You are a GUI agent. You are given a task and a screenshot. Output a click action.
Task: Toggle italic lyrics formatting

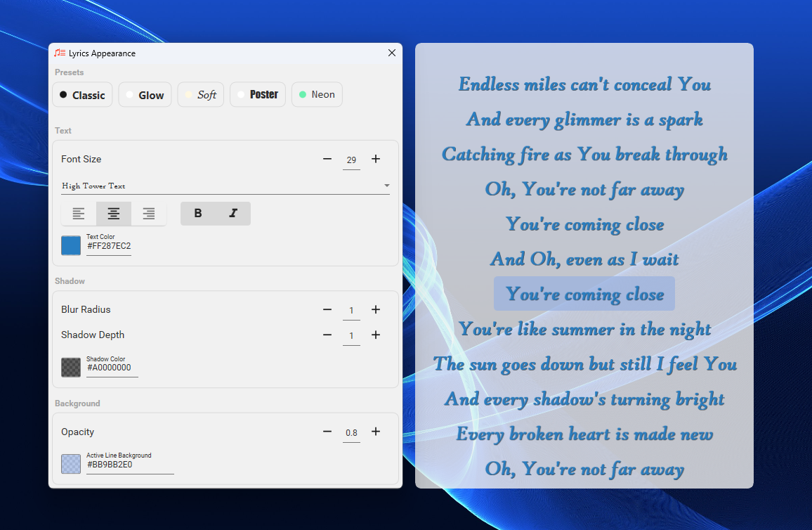233,214
